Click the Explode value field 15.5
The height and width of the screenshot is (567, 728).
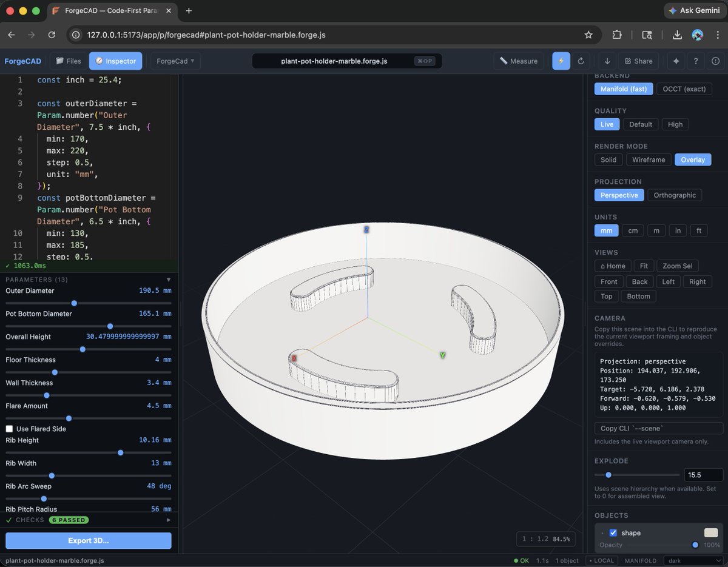[x=704, y=475]
